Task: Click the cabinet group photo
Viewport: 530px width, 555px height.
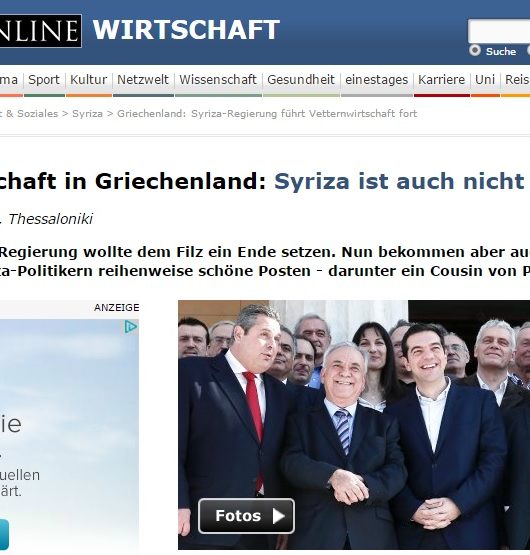Action: click(354, 425)
